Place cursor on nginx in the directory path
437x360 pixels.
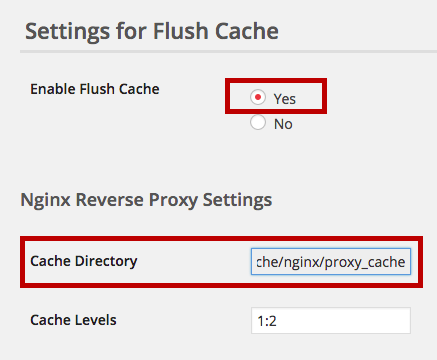(302, 263)
